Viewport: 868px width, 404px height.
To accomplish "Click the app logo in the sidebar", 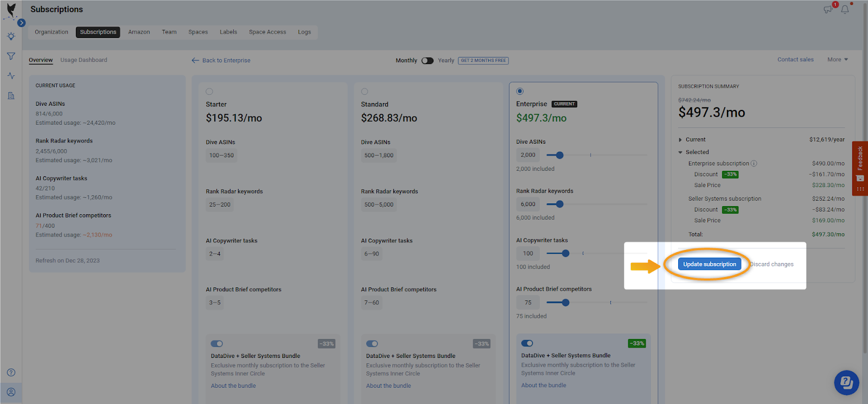I will tap(11, 10).
